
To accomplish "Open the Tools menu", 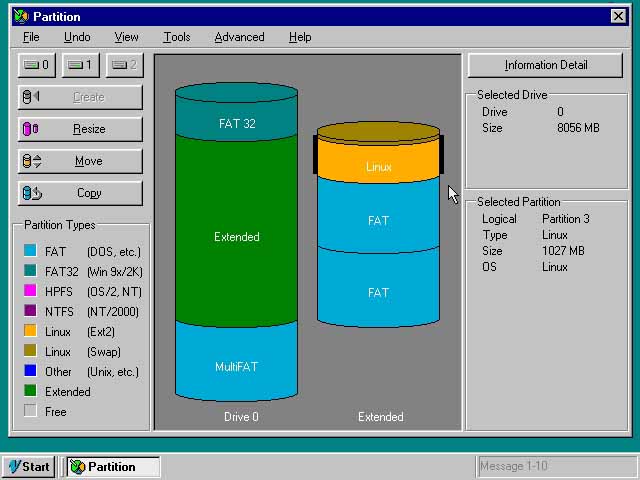I will coord(176,37).
